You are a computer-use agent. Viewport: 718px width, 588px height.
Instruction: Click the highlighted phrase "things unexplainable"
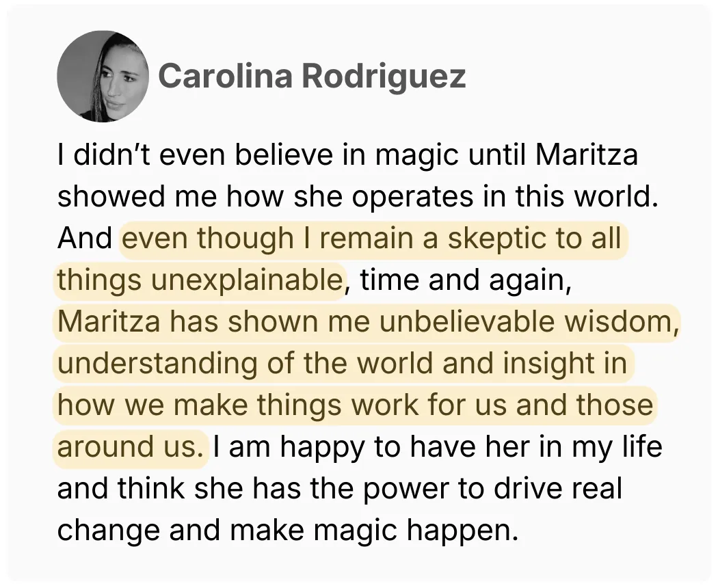(200, 280)
